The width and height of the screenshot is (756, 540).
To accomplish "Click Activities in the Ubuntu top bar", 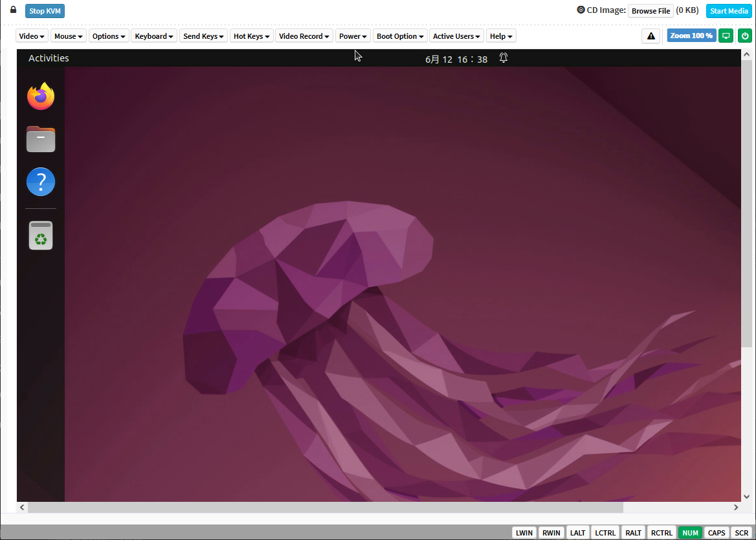I will [x=48, y=58].
